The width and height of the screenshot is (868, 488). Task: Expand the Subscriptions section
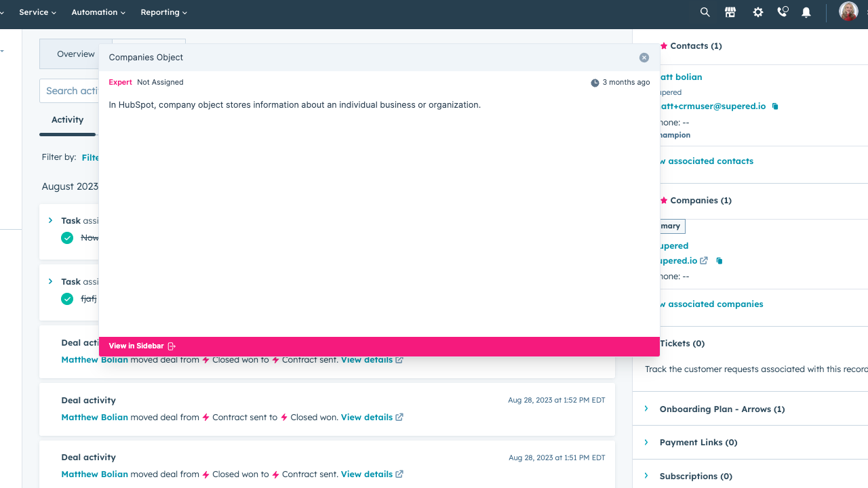[x=646, y=476]
